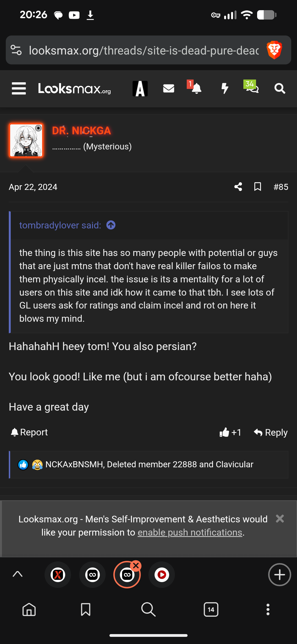Click the enable push notifications link

coord(190,533)
